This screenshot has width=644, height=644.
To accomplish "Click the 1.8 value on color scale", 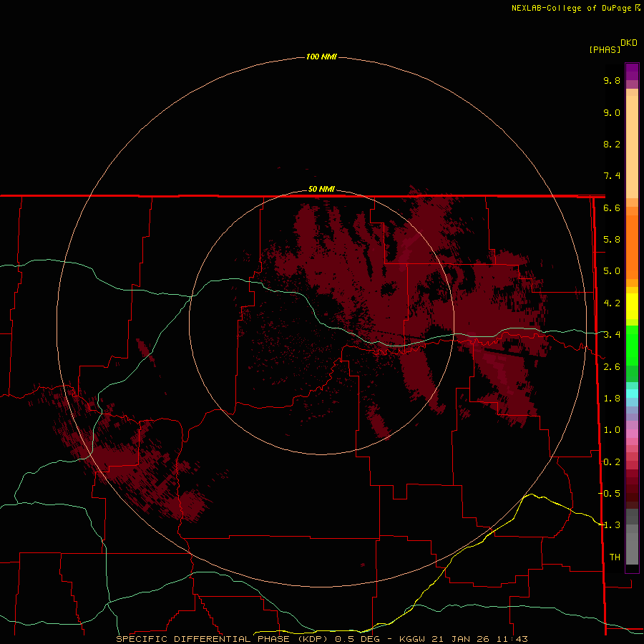I will (x=612, y=399).
